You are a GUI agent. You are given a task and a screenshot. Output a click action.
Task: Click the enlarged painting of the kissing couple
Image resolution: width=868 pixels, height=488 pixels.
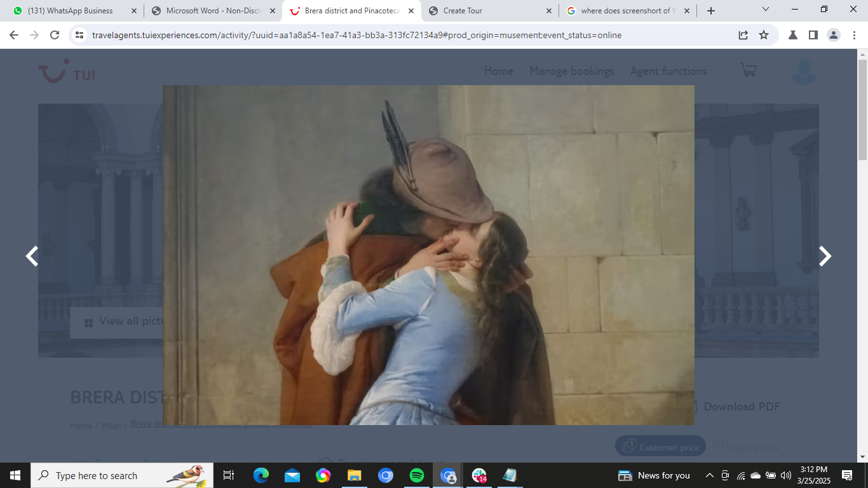(x=428, y=255)
